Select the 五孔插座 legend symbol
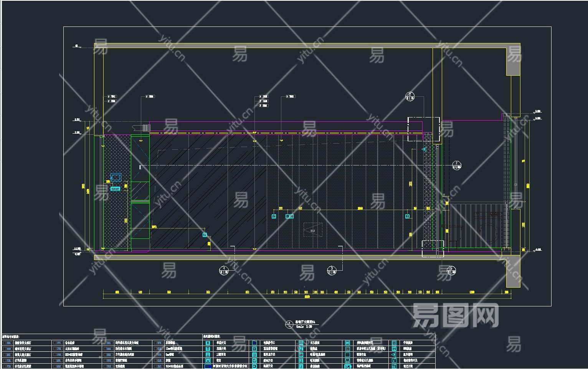 [301, 343]
